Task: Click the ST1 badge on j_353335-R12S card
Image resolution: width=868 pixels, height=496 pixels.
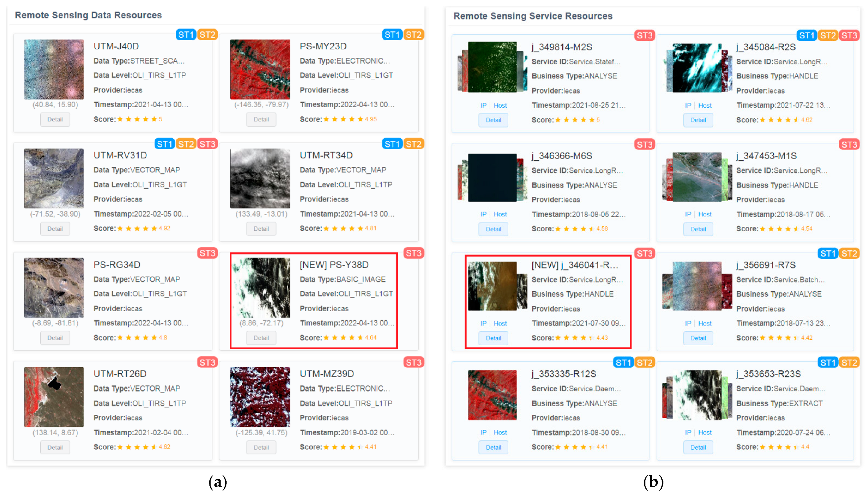Action: coord(623,362)
